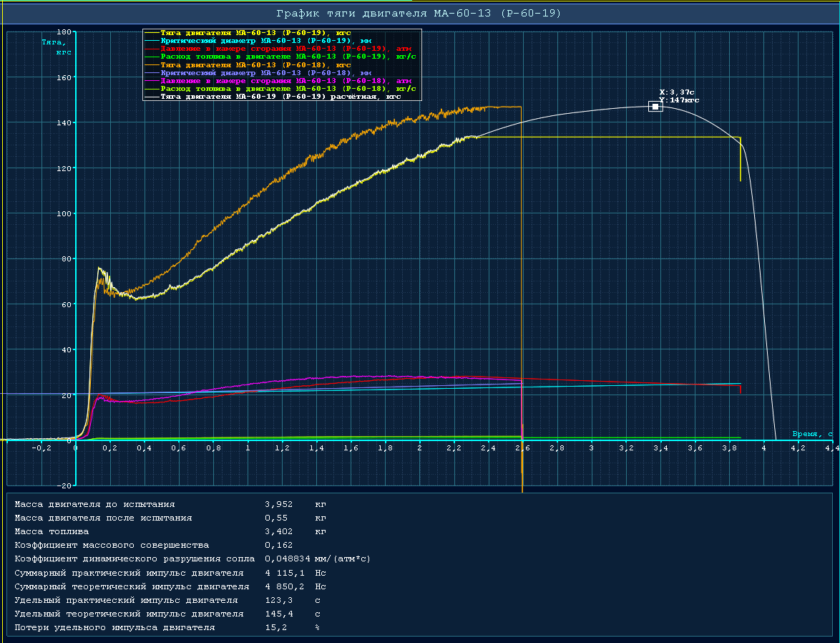Click the row label 'Масса двигателя после испытания'
The width and height of the screenshot is (840, 643).
coord(104,518)
